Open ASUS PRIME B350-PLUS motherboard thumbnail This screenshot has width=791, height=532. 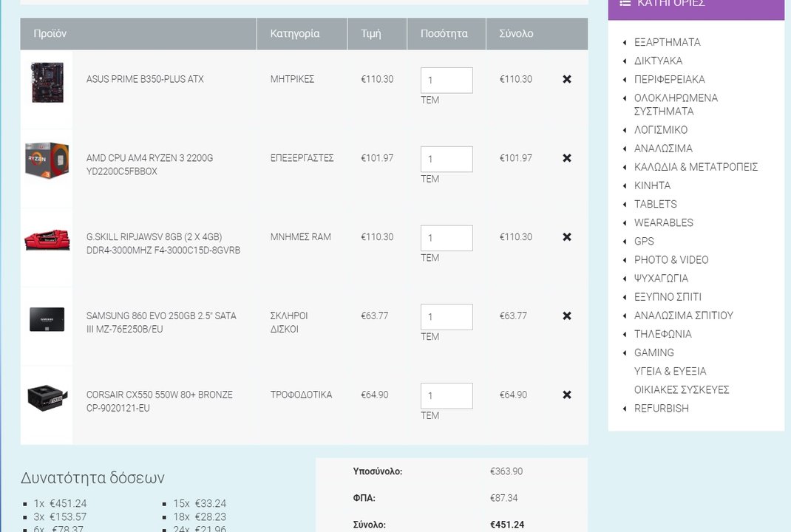click(x=47, y=82)
